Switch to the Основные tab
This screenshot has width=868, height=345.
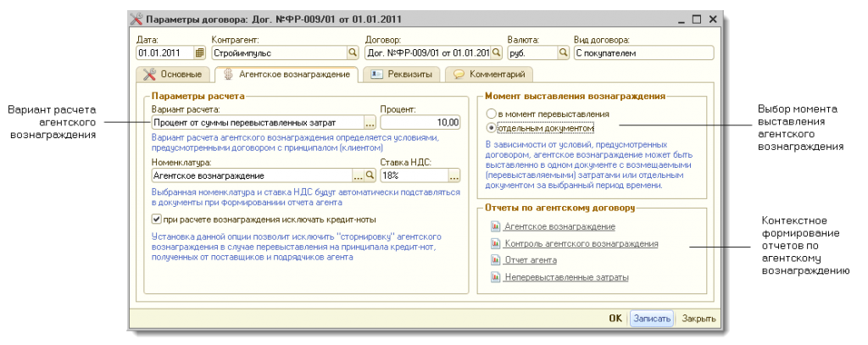point(174,74)
